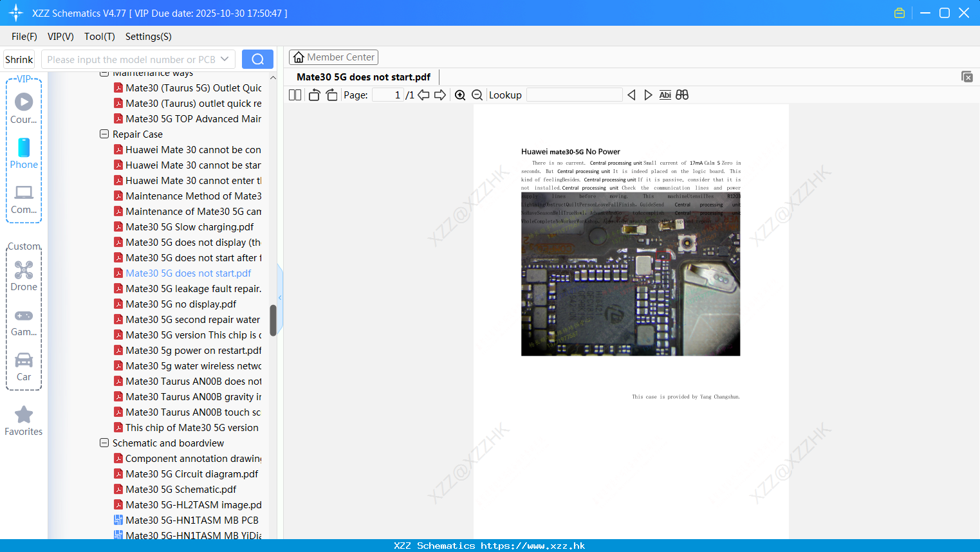This screenshot has height=552, width=980.
Task: Open Favorites in the sidebar
Action: pyautogui.click(x=24, y=421)
